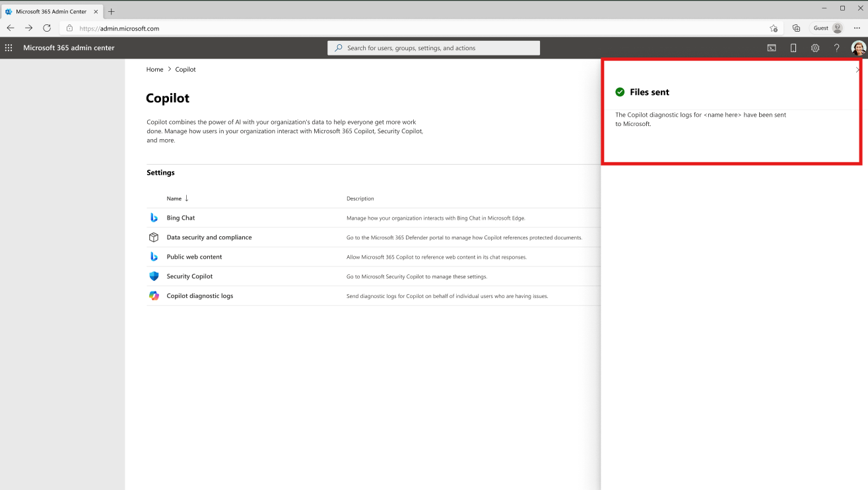The width and height of the screenshot is (868, 490).
Task: Open Data security and compliance setting
Action: tap(209, 237)
